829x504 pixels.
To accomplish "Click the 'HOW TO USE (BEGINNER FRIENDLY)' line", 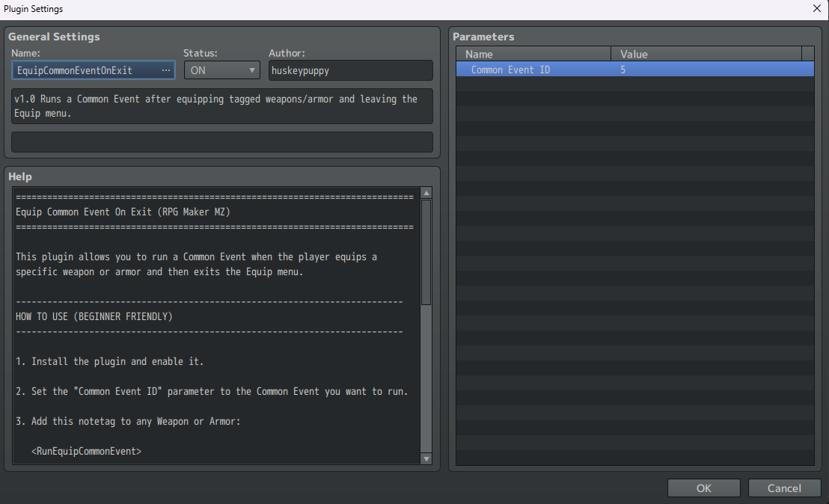I will point(94,316).
